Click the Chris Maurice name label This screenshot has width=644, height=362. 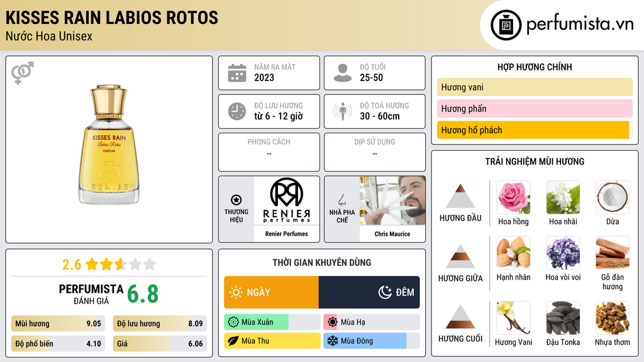click(392, 234)
